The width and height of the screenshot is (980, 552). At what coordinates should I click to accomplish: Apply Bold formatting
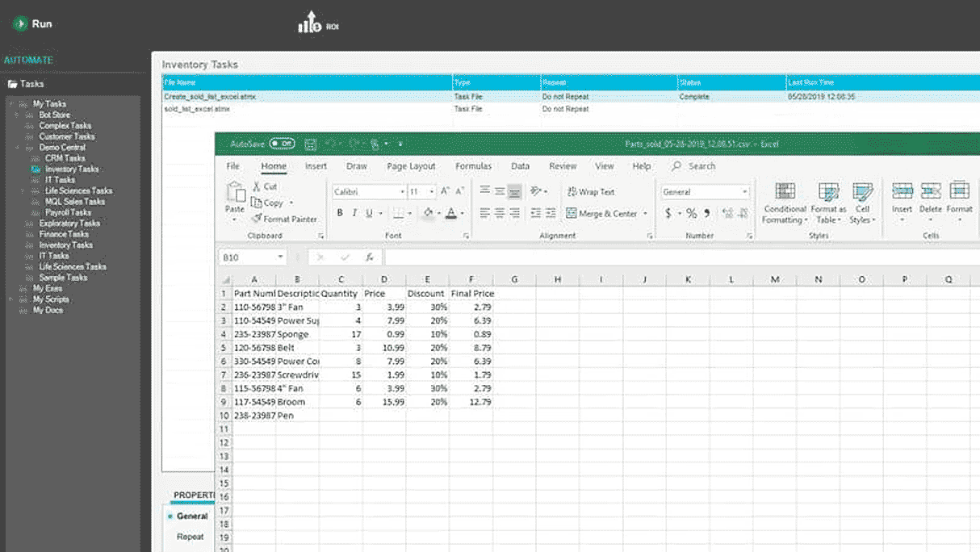click(x=340, y=213)
